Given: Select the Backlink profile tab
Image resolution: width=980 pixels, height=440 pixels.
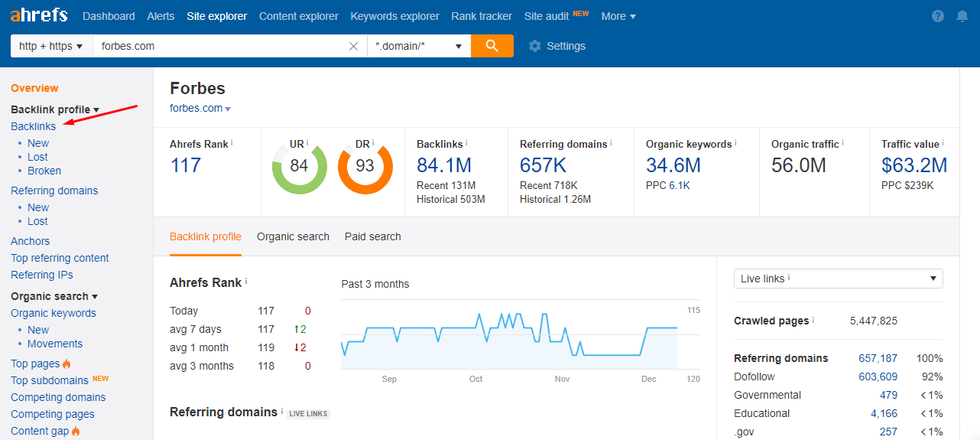Looking at the screenshot, I should [206, 236].
